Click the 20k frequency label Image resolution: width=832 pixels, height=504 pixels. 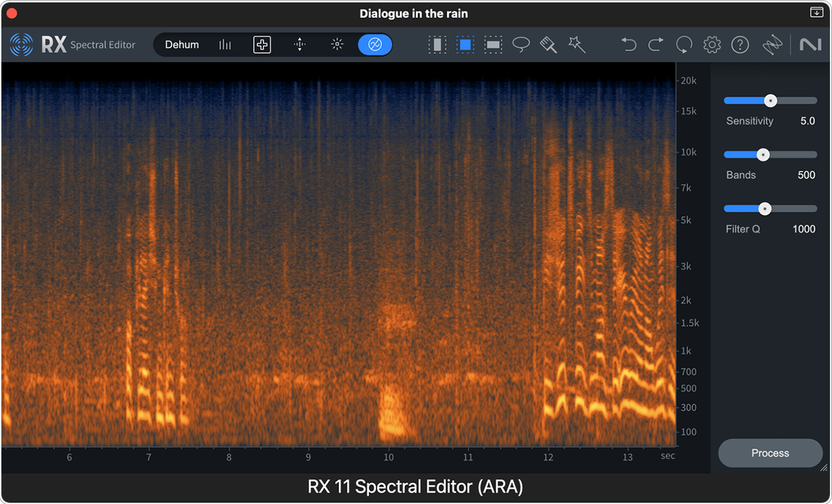pyautogui.click(x=688, y=80)
